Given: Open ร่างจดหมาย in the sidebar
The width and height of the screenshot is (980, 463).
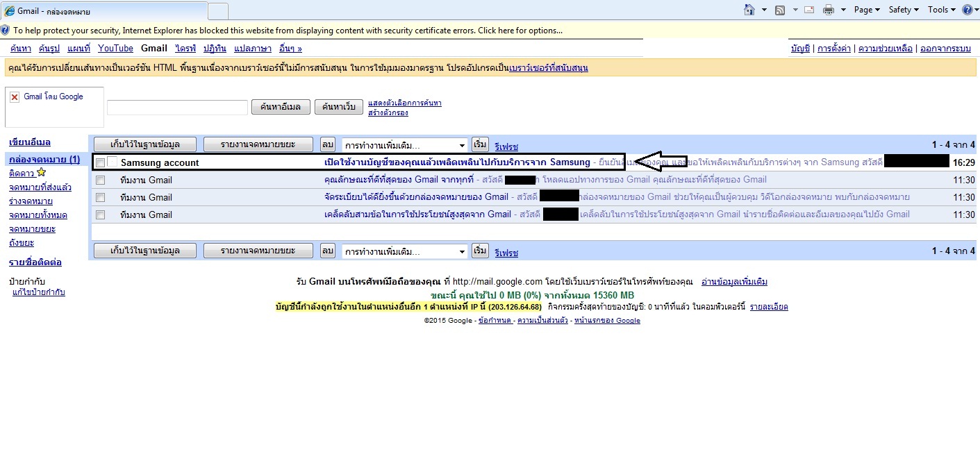Looking at the screenshot, I should tap(32, 201).
